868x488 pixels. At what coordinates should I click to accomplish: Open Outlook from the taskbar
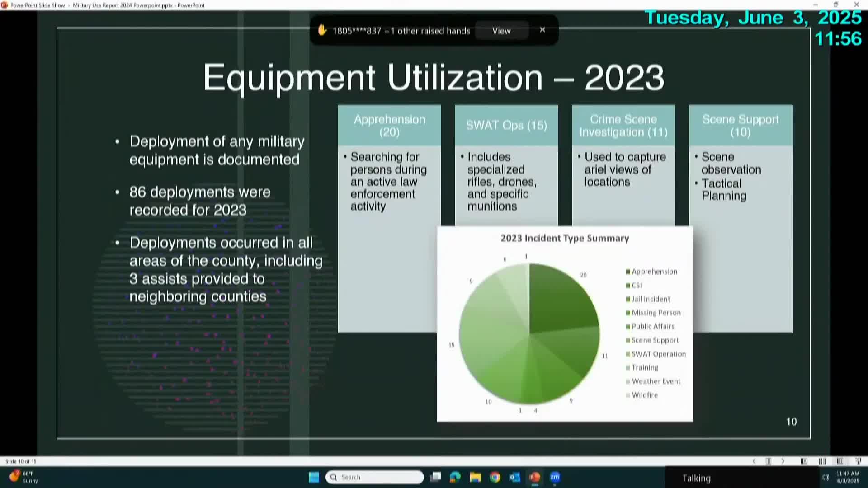(x=515, y=478)
